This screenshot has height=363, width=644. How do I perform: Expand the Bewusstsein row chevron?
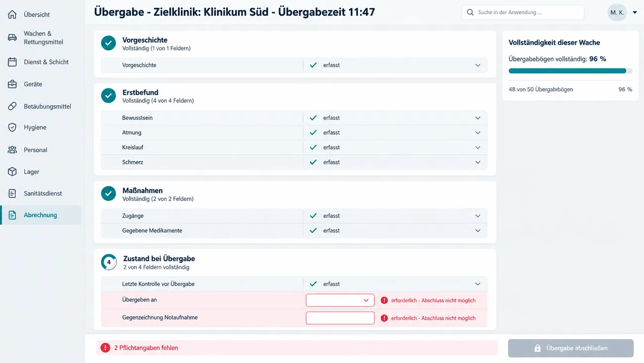478,118
